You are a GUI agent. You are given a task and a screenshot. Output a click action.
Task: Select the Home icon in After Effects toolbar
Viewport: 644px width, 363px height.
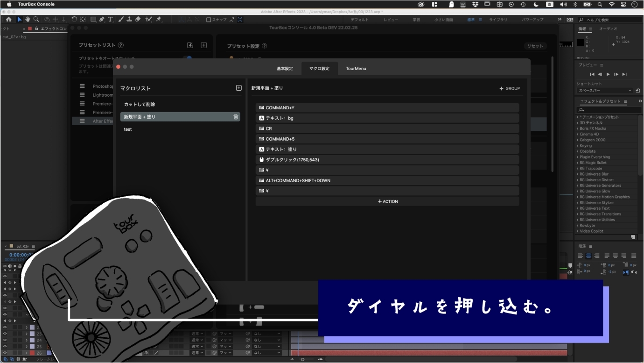(8, 20)
